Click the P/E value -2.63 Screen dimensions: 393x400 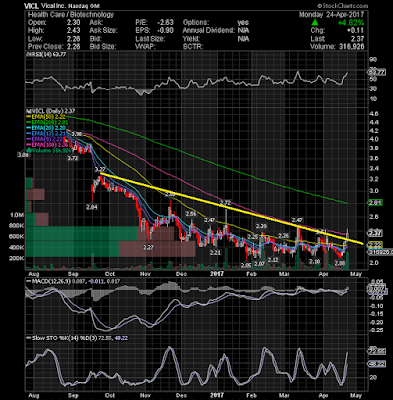point(165,22)
